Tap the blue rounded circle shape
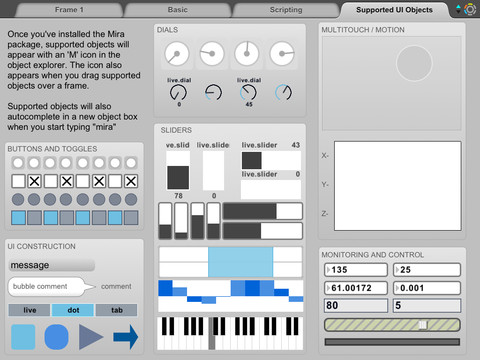Screen dimensions: 480x360 [x=57, y=337]
